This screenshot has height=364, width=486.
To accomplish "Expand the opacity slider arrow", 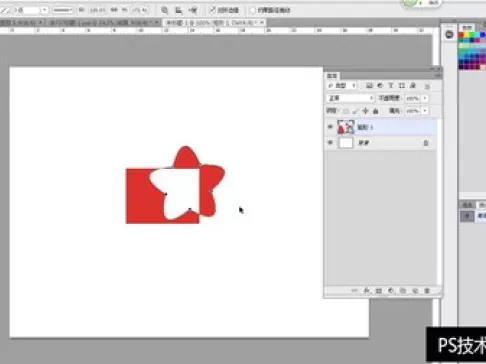I will click(x=425, y=98).
